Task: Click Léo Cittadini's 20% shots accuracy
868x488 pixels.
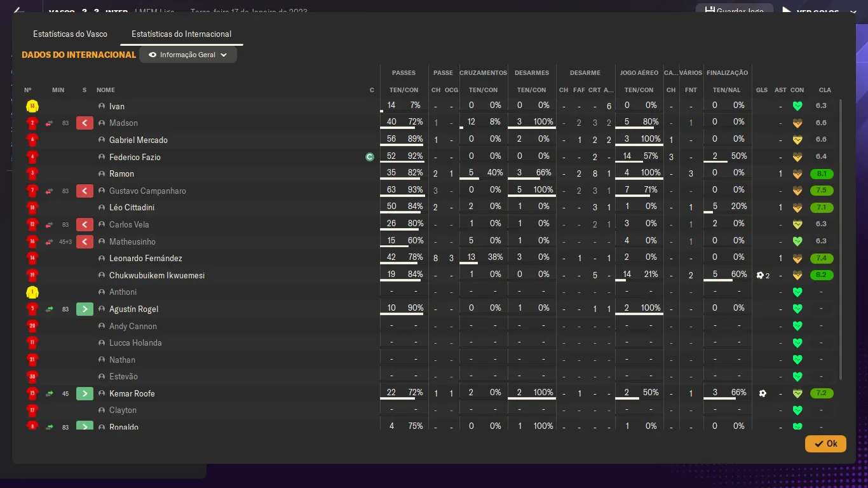Action: [738, 207]
